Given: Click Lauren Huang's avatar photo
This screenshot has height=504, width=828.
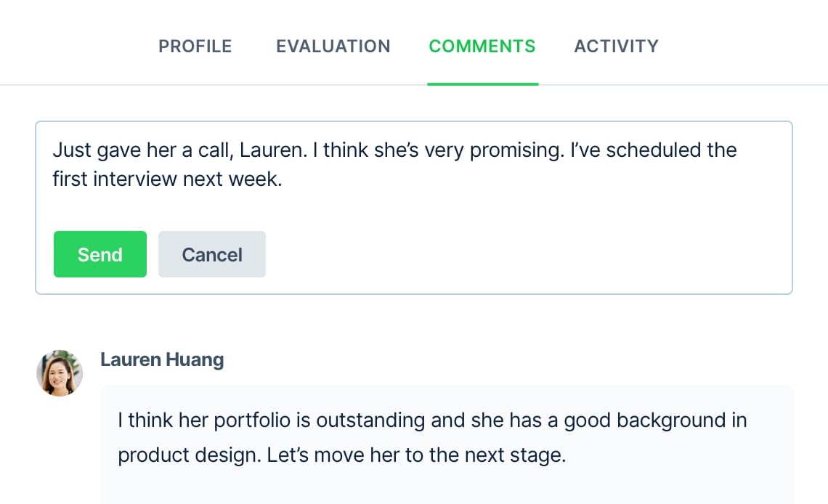Looking at the screenshot, I should point(60,373).
